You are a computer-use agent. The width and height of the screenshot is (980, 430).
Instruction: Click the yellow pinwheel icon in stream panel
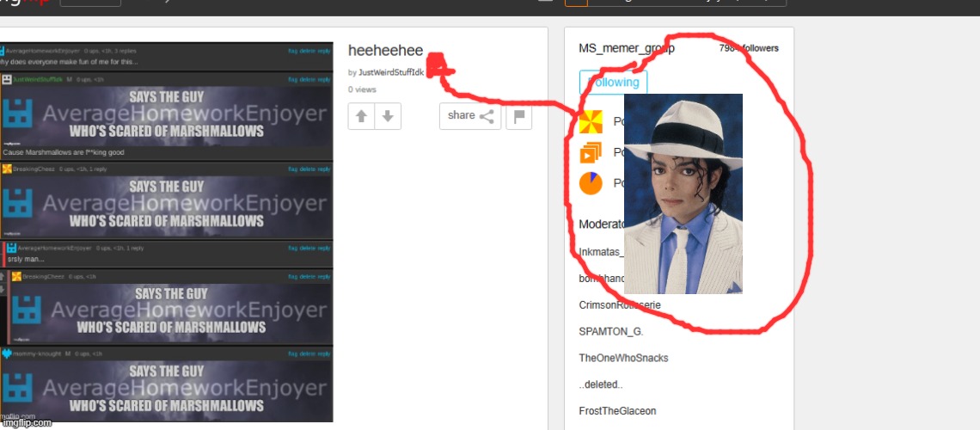click(x=591, y=122)
